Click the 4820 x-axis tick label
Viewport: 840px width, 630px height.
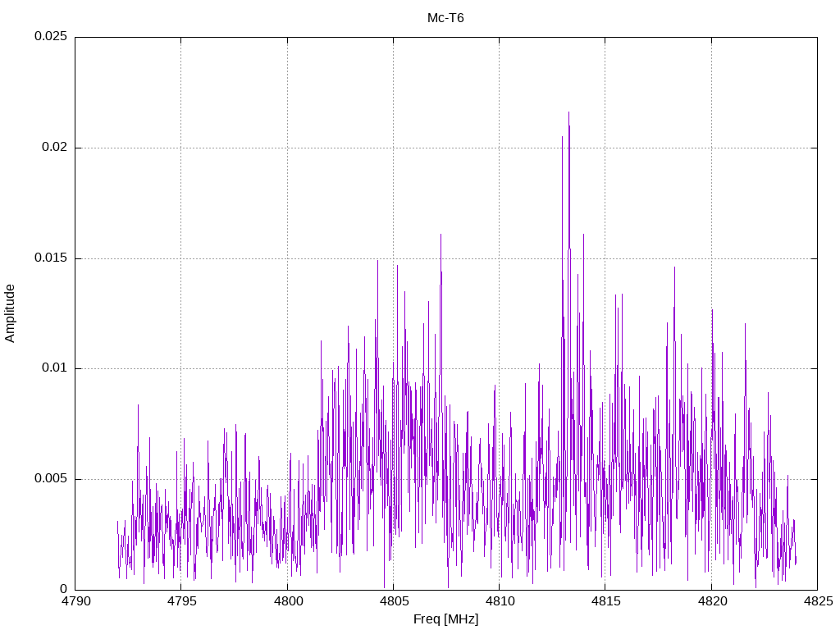tap(711, 601)
